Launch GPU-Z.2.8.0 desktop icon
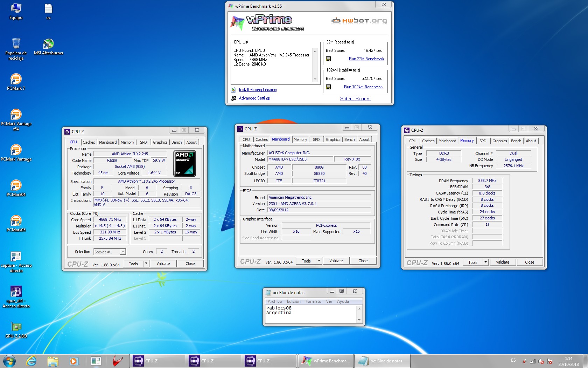Viewport: 588px width, 368px height. (x=16, y=330)
